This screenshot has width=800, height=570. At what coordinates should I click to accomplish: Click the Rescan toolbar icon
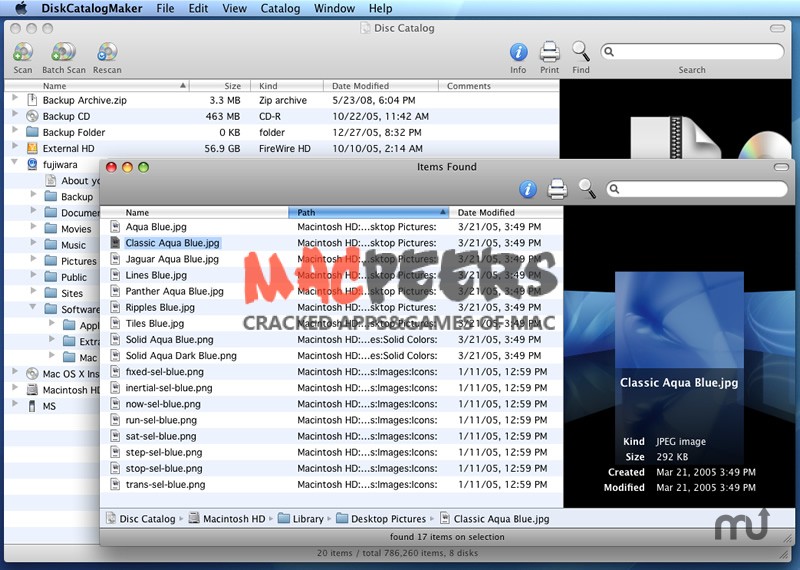(x=107, y=53)
